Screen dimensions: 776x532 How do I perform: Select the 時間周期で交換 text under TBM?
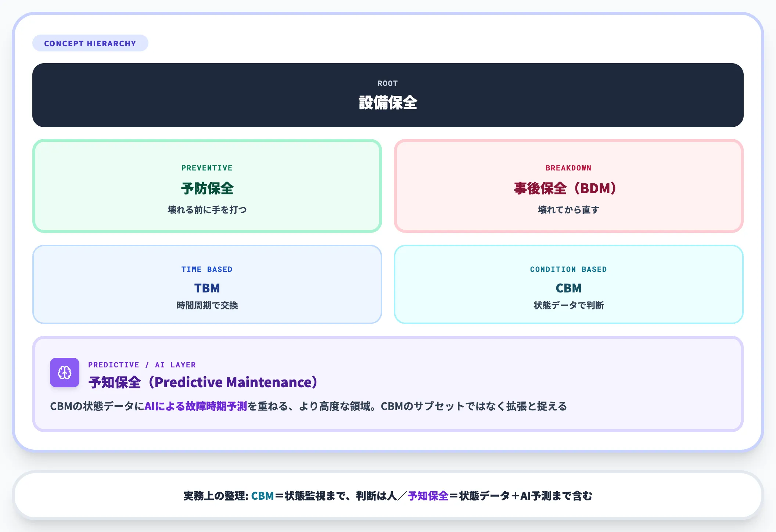point(207,305)
